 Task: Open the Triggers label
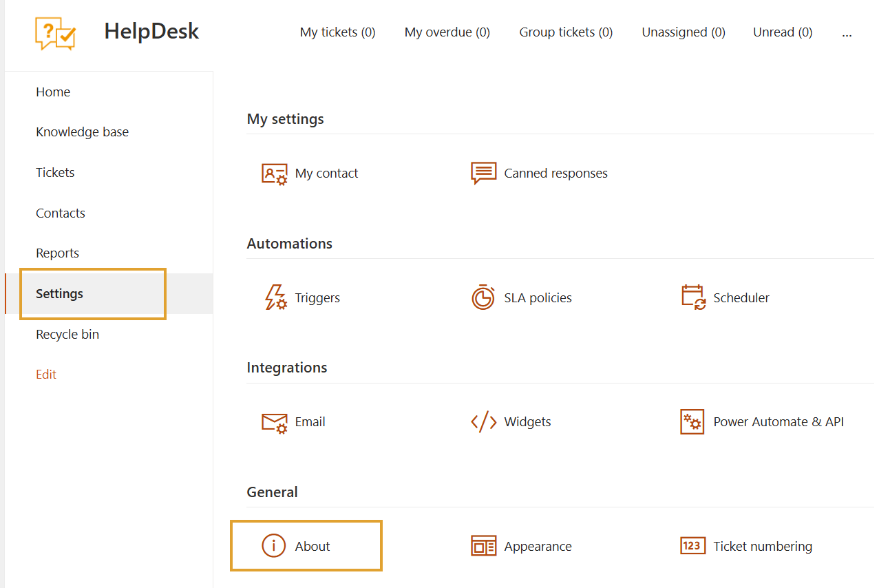point(317,297)
